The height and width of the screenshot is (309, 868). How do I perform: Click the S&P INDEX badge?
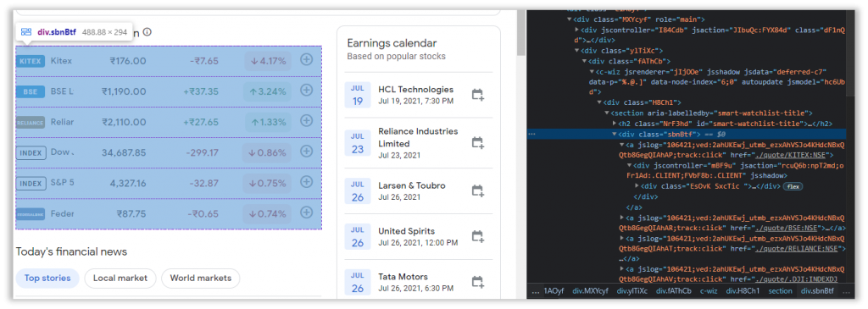click(x=31, y=183)
